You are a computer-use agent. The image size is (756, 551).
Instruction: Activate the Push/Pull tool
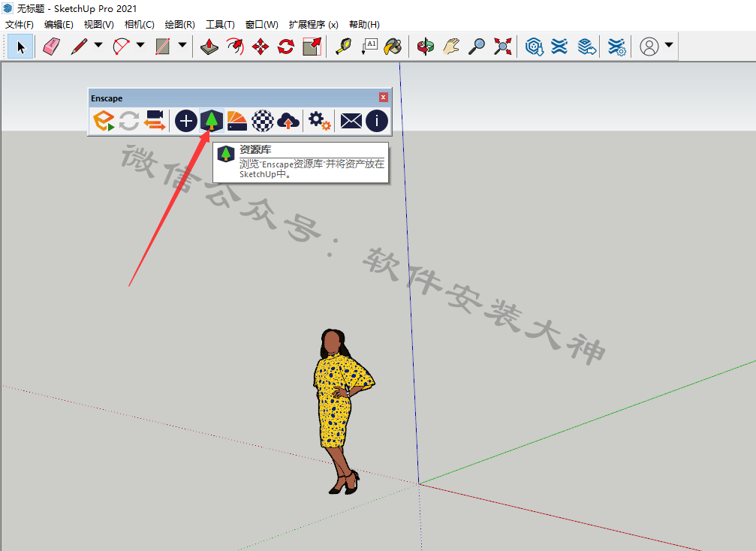[x=209, y=47]
